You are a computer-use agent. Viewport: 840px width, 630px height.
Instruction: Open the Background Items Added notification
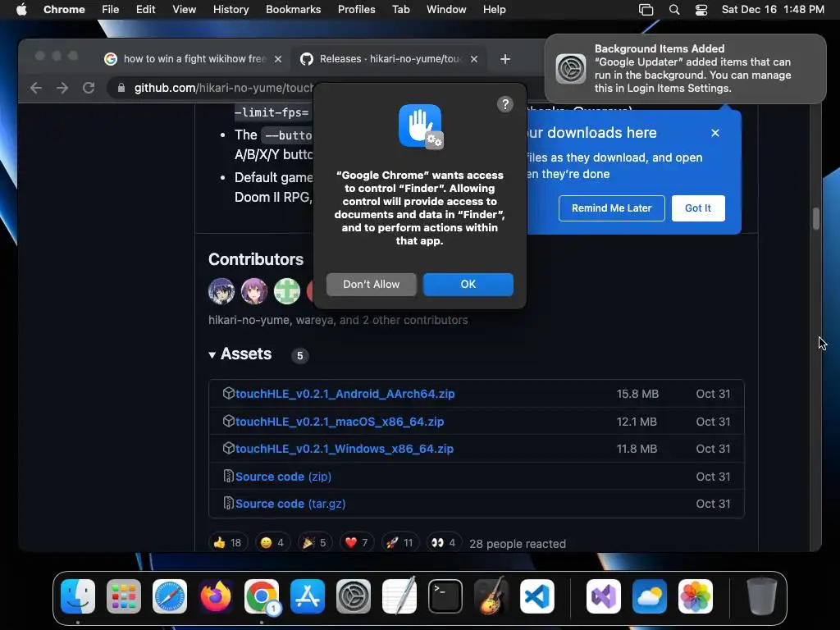[685, 69]
